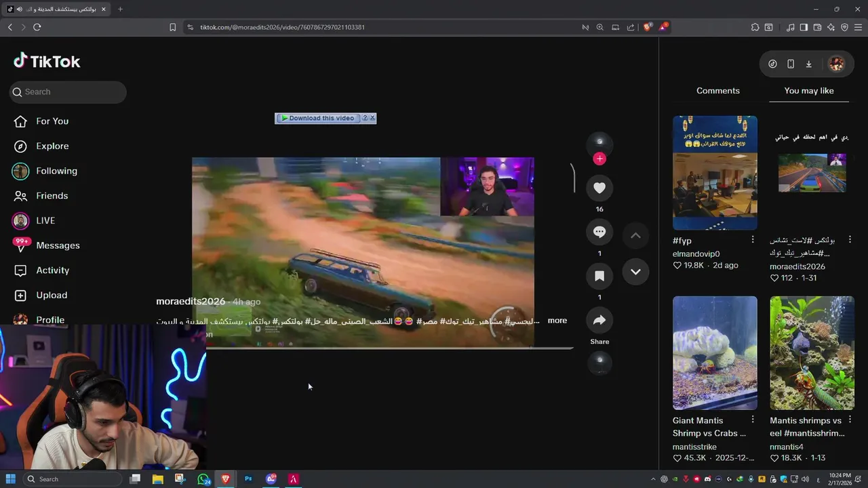
Task: Switch to the Comments tab
Action: pyautogui.click(x=718, y=91)
